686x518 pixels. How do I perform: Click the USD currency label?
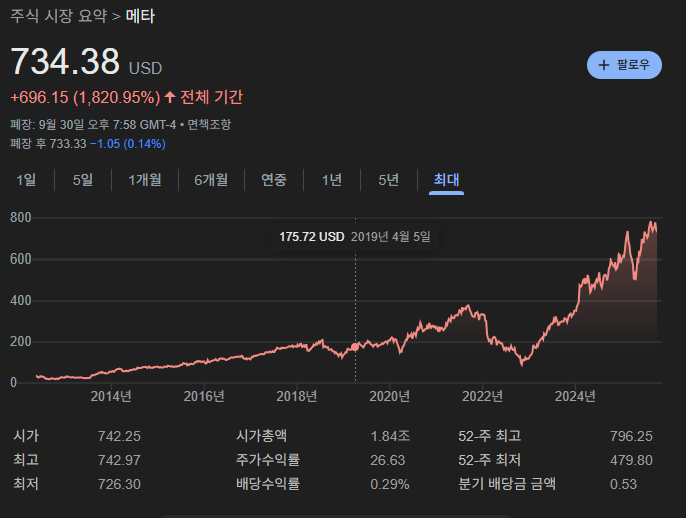[145, 68]
